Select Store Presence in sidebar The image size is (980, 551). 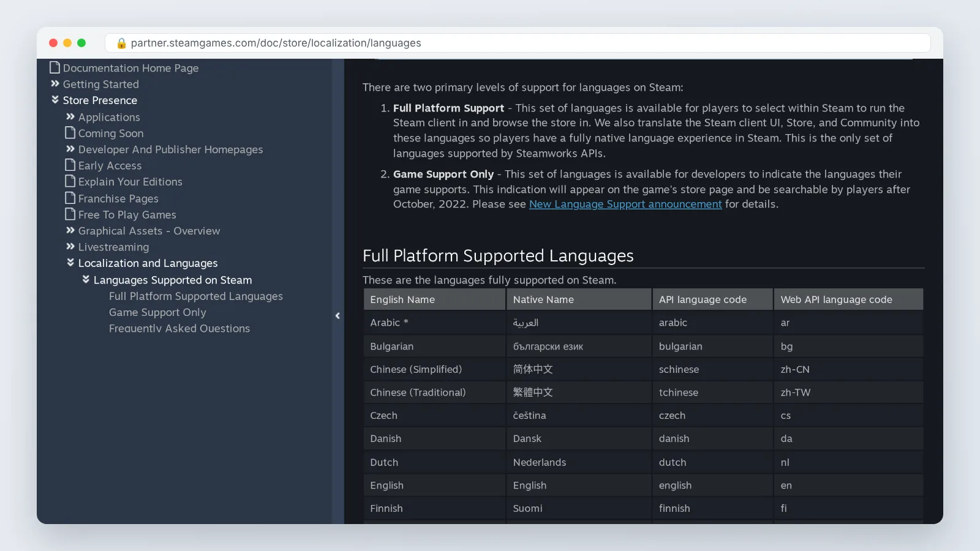(100, 100)
